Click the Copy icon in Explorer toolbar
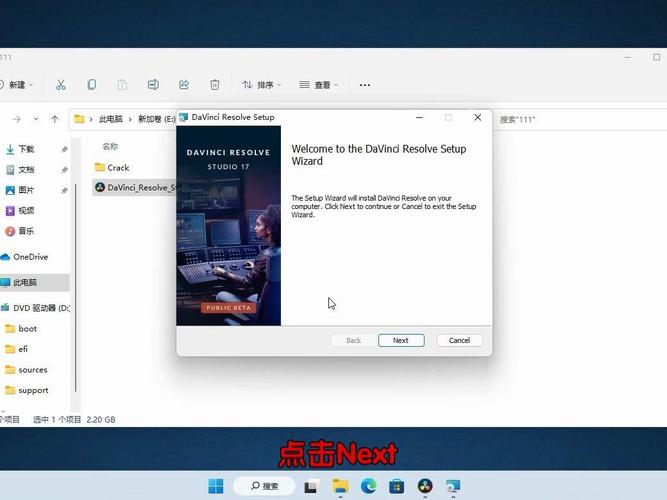667x500 pixels. 91,85
